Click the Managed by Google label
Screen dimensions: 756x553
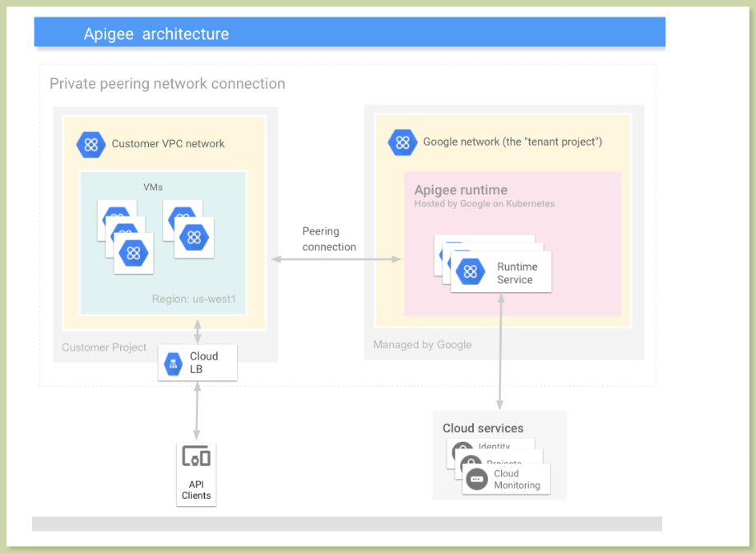[x=422, y=345]
